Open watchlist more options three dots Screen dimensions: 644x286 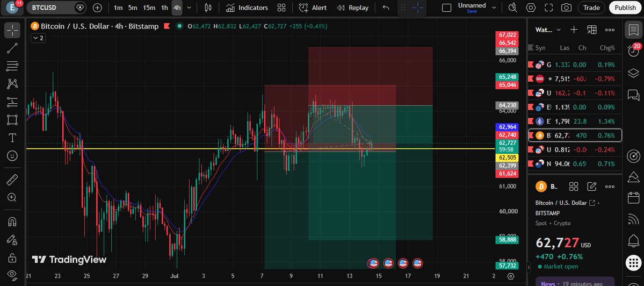610,30
